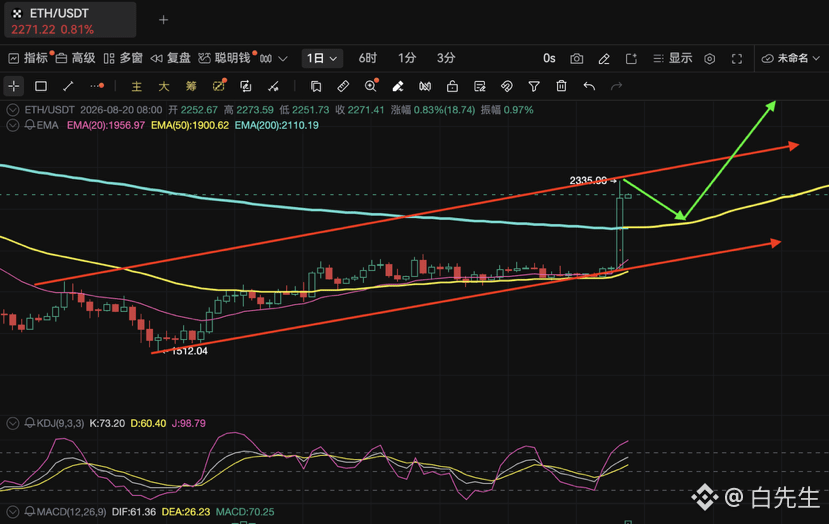
Task: Activate the zoom-in magnifier tool
Action: [371, 86]
